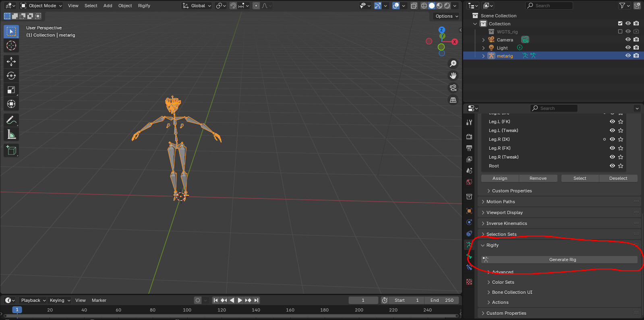This screenshot has height=320, width=644.
Task: Enable the WGTS_rig collection checkbox
Action: coord(620,31)
